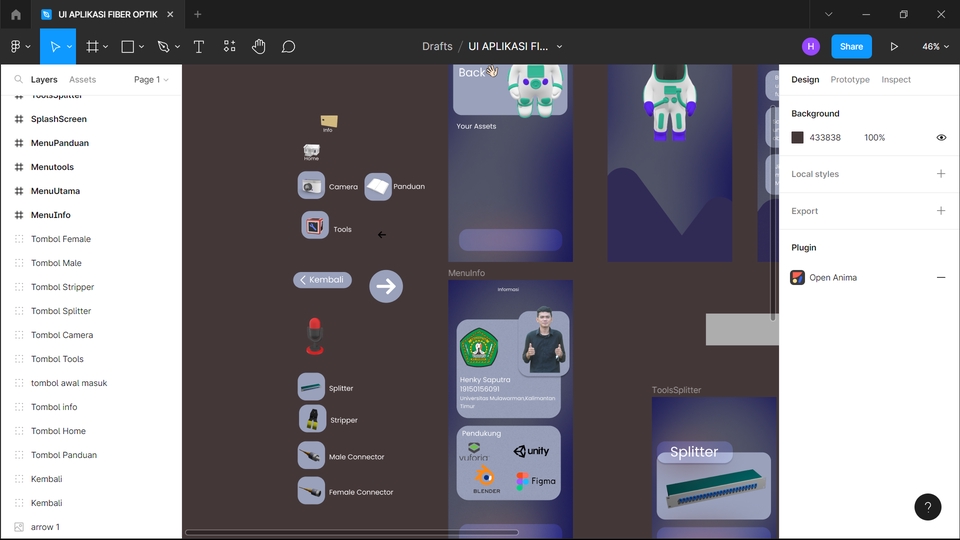Select the Hand tool
Image resolution: width=960 pixels, height=540 pixels.
[258, 47]
